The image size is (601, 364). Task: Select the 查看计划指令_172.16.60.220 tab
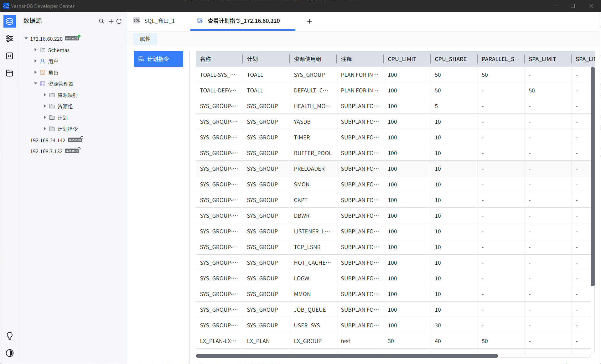point(243,21)
